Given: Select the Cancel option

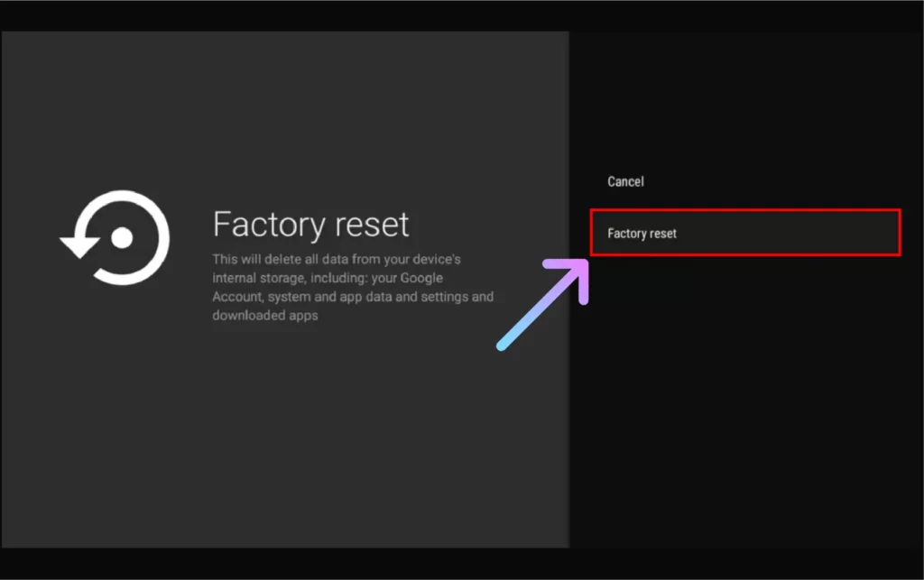Looking at the screenshot, I should click(625, 181).
